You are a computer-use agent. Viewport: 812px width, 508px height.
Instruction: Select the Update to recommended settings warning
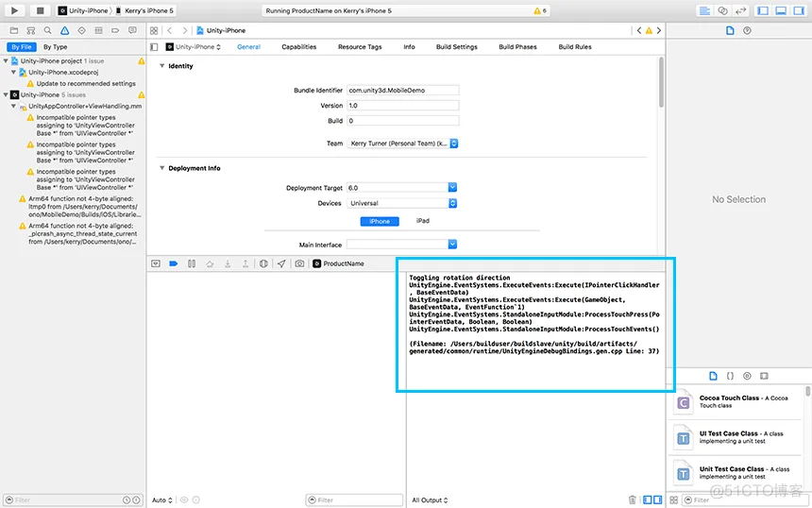coord(81,83)
